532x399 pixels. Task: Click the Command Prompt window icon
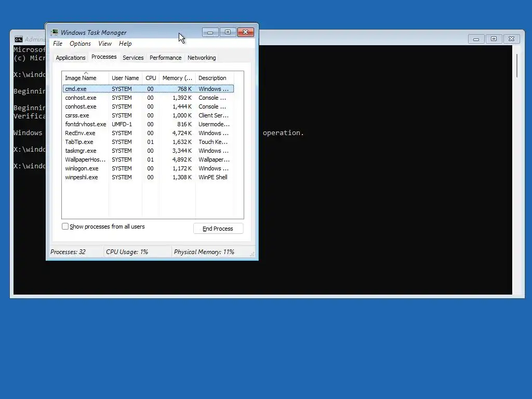click(x=18, y=39)
